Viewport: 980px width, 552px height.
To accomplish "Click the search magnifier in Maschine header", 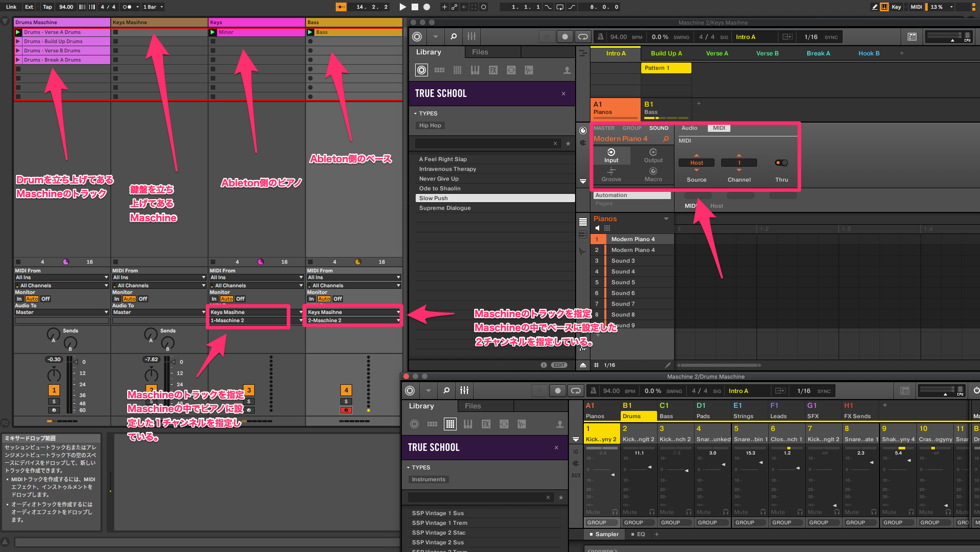I will click(x=454, y=36).
